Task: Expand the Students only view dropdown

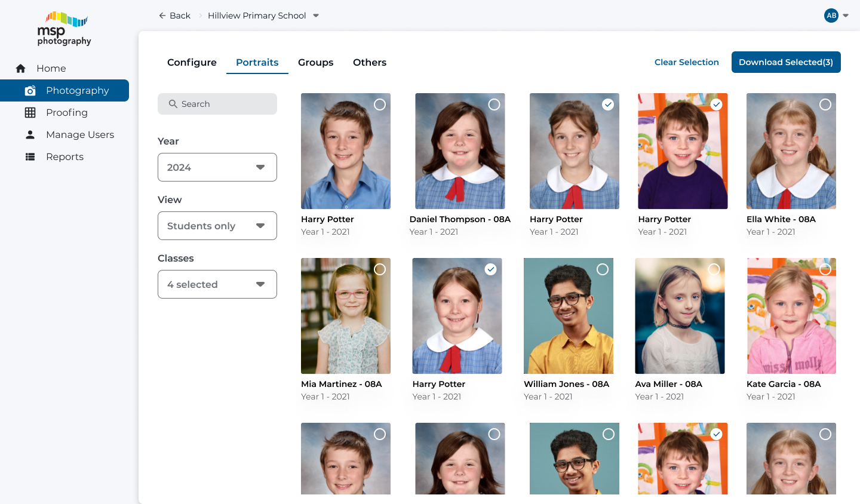Action: pyautogui.click(x=217, y=226)
